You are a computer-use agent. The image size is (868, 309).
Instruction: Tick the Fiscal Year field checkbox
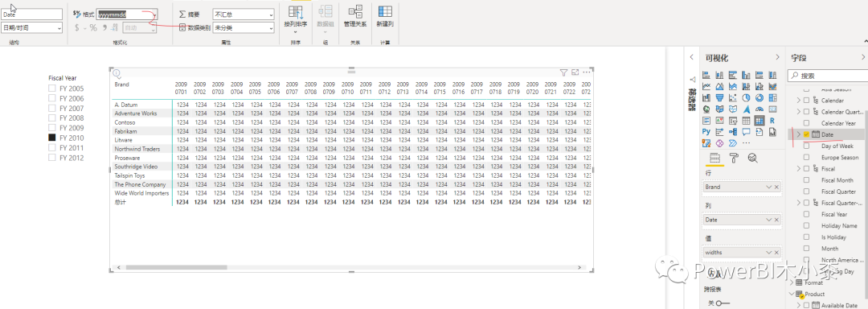click(x=807, y=214)
